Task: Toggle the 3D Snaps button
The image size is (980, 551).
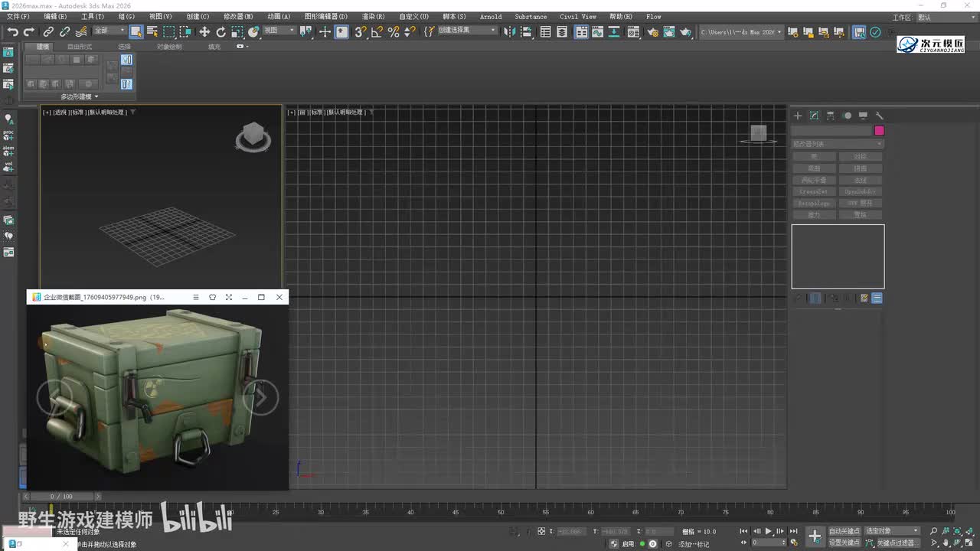Action: (360, 31)
